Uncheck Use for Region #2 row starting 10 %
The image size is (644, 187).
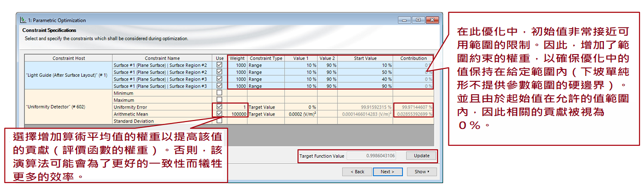coord(219,65)
